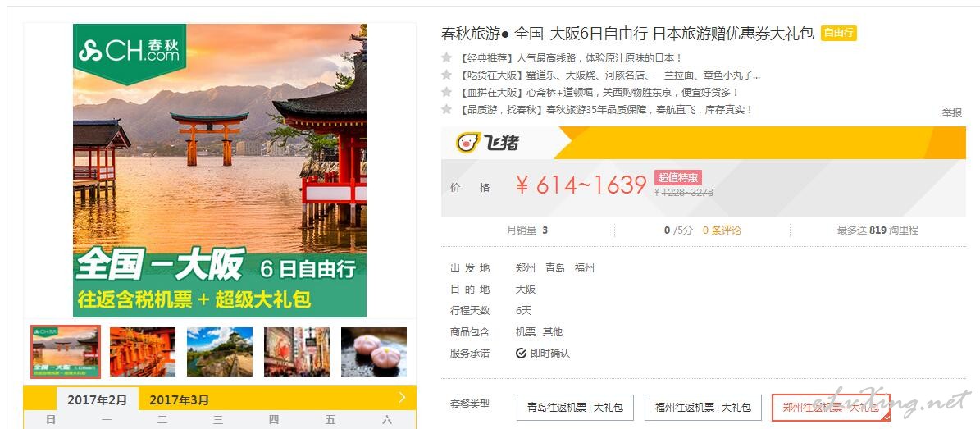Select the Osaka castle thumbnail
Viewport: 980px width, 429px height.
point(220,352)
